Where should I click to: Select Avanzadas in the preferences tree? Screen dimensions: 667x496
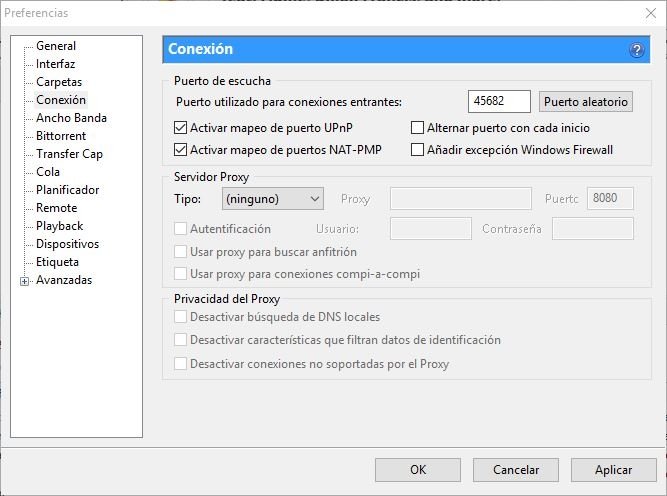click(x=64, y=280)
